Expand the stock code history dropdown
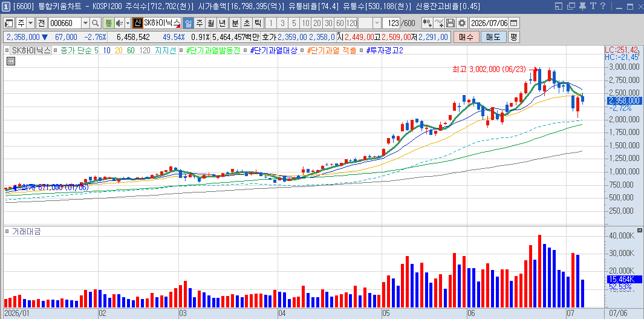644x319 pixels. (x=85, y=23)
